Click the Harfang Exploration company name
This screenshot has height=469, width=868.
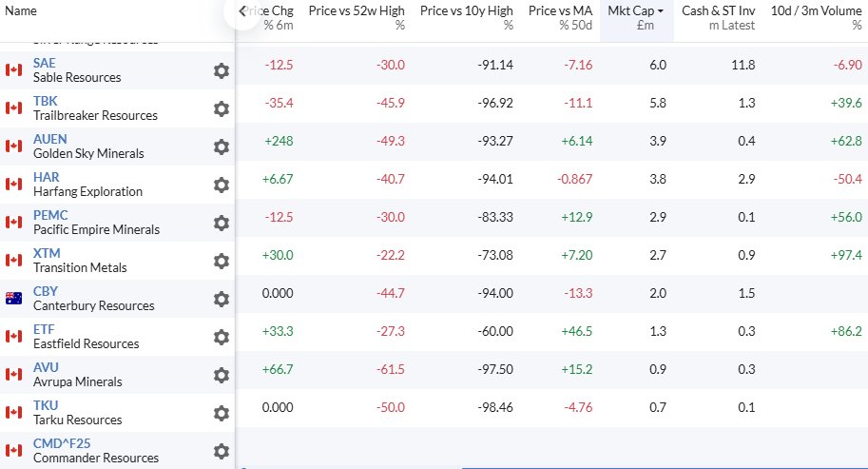tap(87, 191)
